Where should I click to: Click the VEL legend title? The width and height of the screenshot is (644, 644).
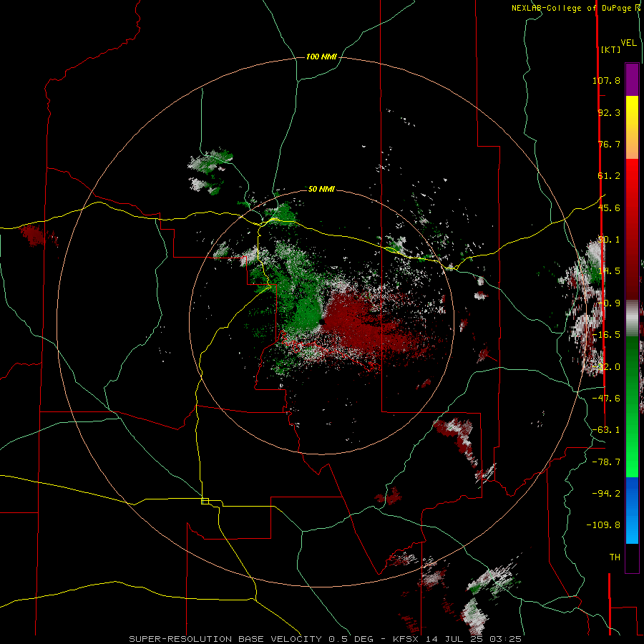pyautogui.click(x=628, y=43)
